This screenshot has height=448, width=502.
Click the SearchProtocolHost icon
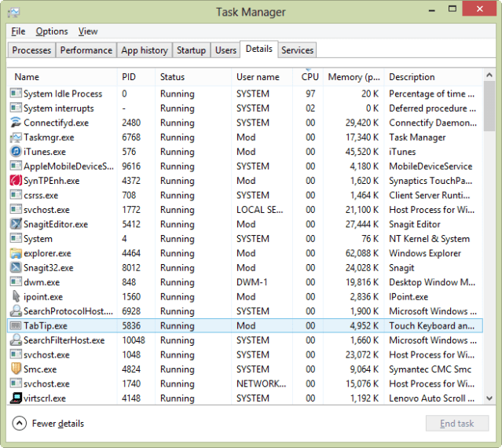[16, 311]
